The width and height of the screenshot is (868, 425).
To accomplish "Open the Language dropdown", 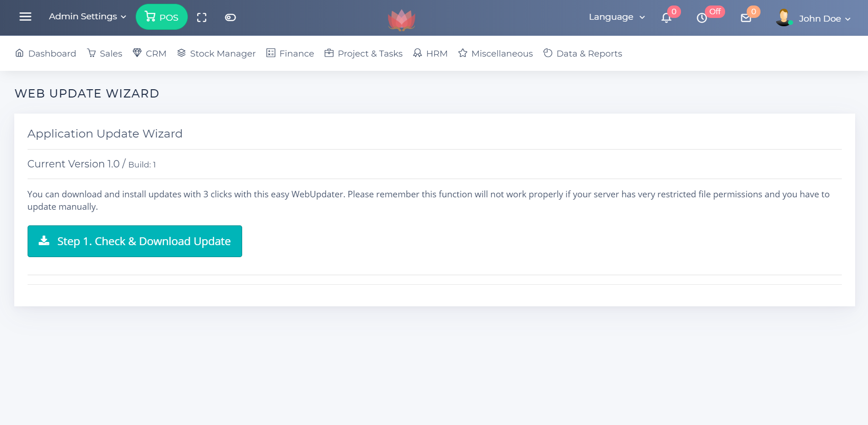I will coord(617,17).
